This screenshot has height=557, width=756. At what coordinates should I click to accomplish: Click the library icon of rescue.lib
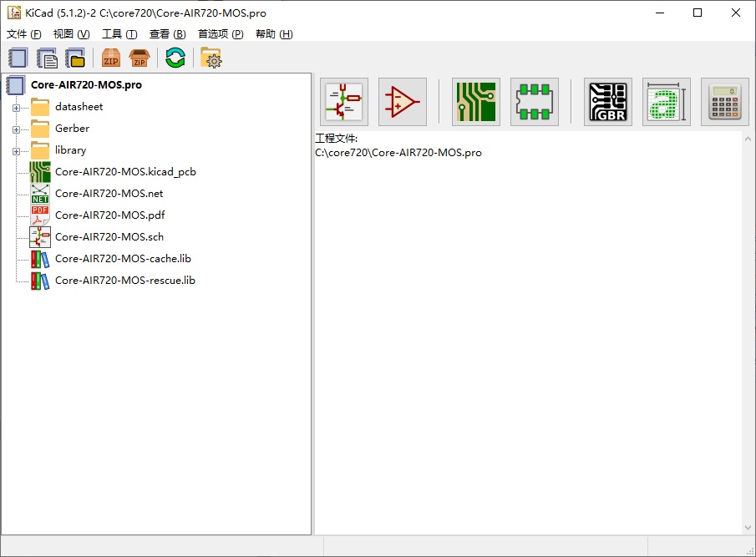(x=40, y=281)
